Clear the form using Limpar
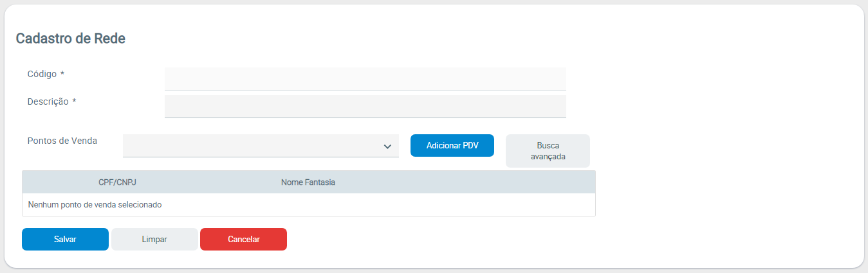This screenshot has width=868, height=273. pyautogui.click(x=154, y=239)
